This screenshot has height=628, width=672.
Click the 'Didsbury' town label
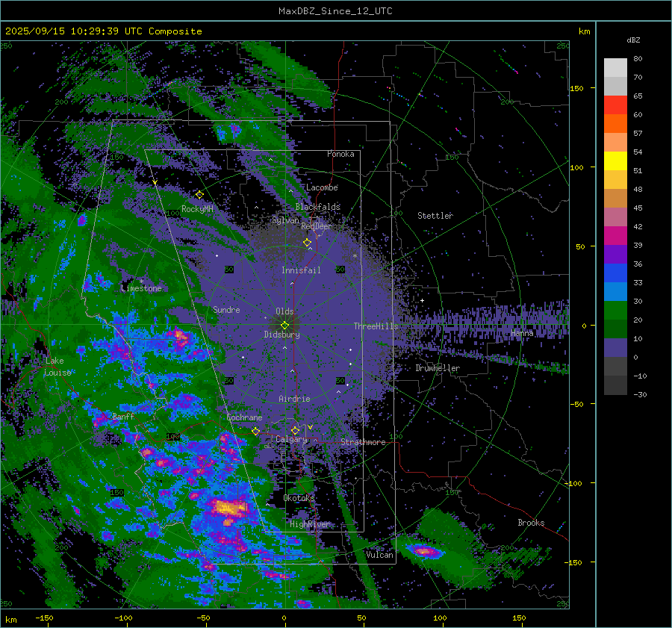tap(281, 335)
